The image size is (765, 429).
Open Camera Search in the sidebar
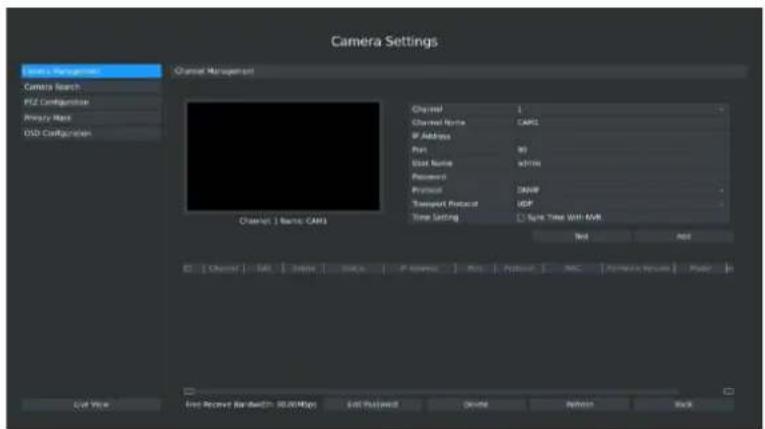pyautogui.click(x=91, y=87)
